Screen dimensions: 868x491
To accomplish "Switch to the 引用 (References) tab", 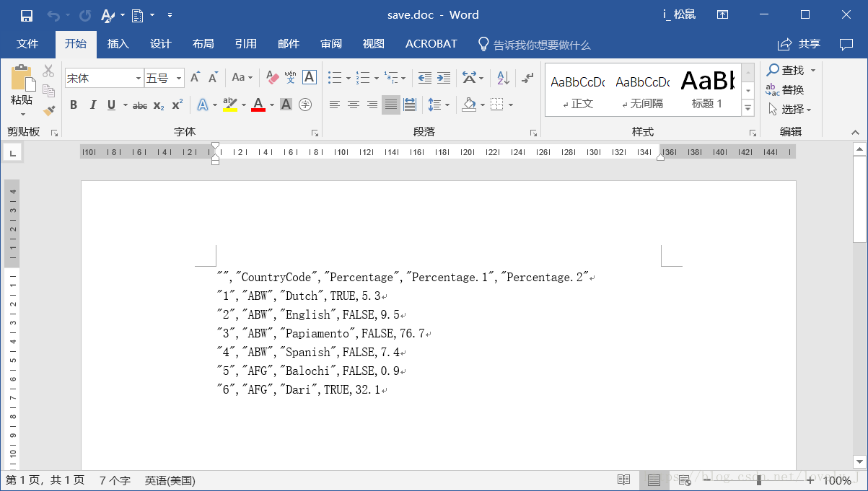I will (246, 44).
